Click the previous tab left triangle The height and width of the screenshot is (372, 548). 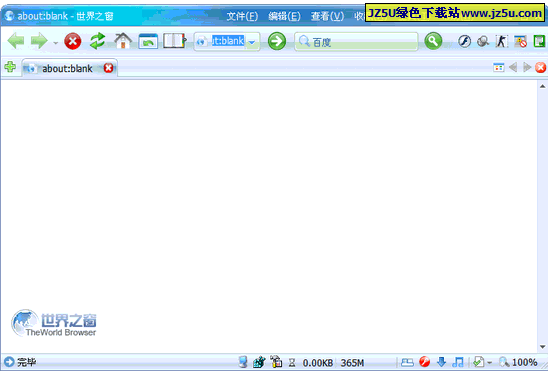tap(513, 67)
